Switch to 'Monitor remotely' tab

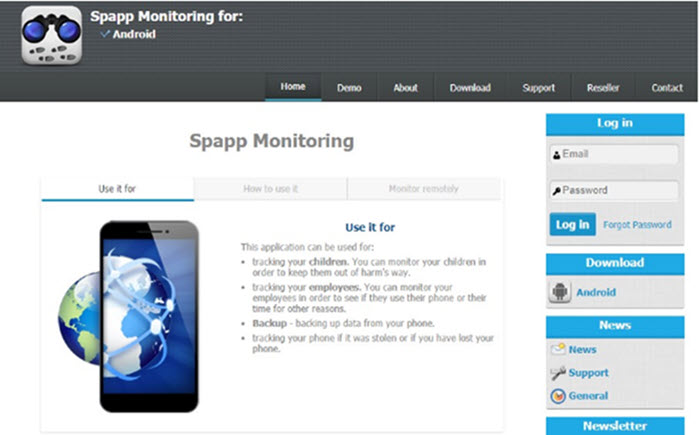pyautogui.click(x=424, y=189)
